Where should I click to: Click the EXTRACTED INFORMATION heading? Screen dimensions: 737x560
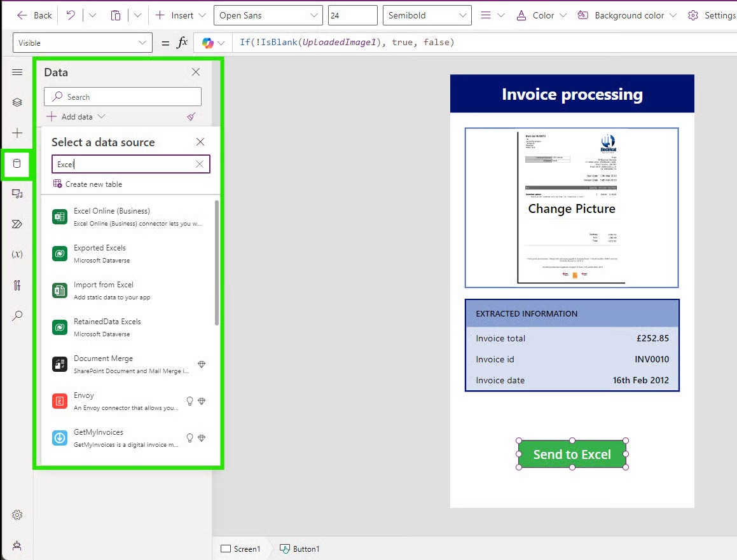coord(527,313)
